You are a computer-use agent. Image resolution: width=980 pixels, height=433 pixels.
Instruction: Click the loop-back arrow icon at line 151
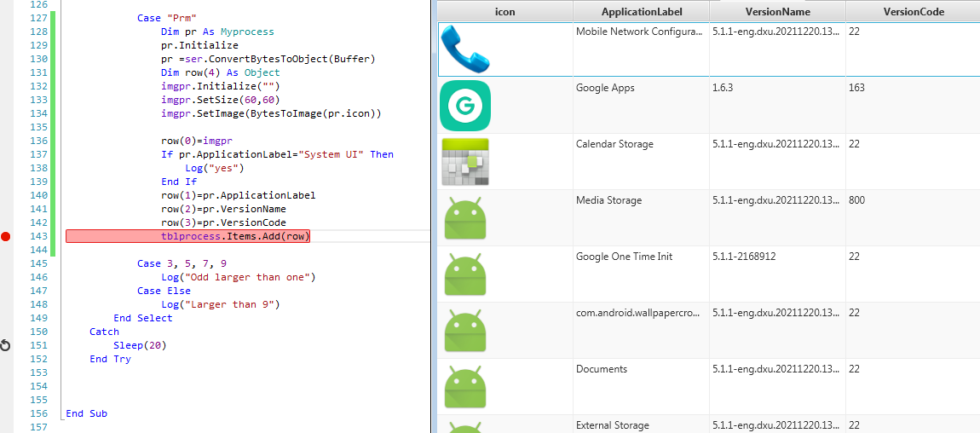tap(5, 345)
